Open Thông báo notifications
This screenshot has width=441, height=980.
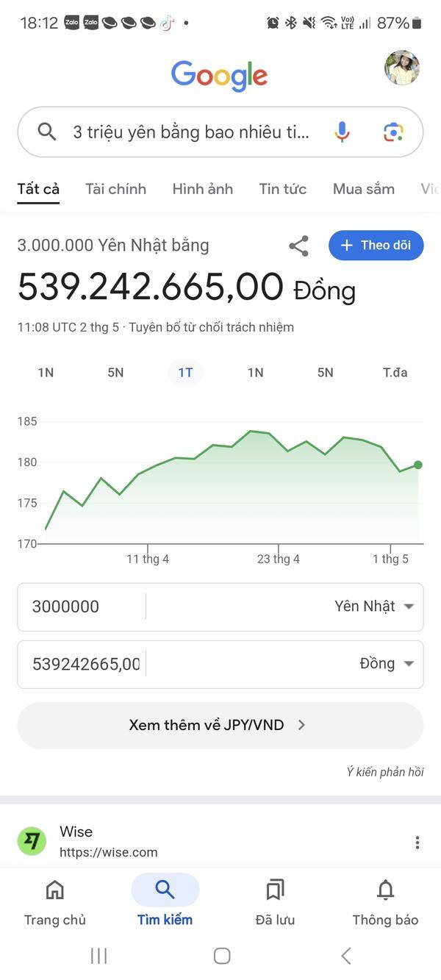pos(385,902)
